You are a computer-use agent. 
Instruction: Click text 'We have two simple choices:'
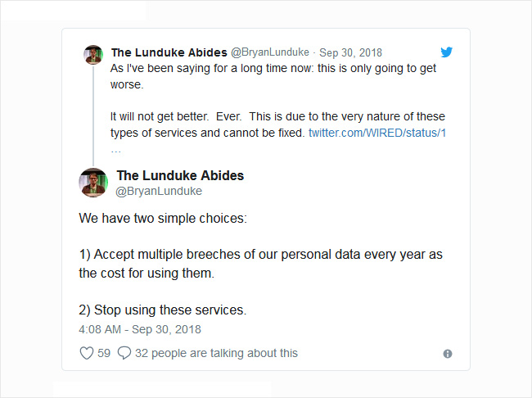(x=163, y=219)
